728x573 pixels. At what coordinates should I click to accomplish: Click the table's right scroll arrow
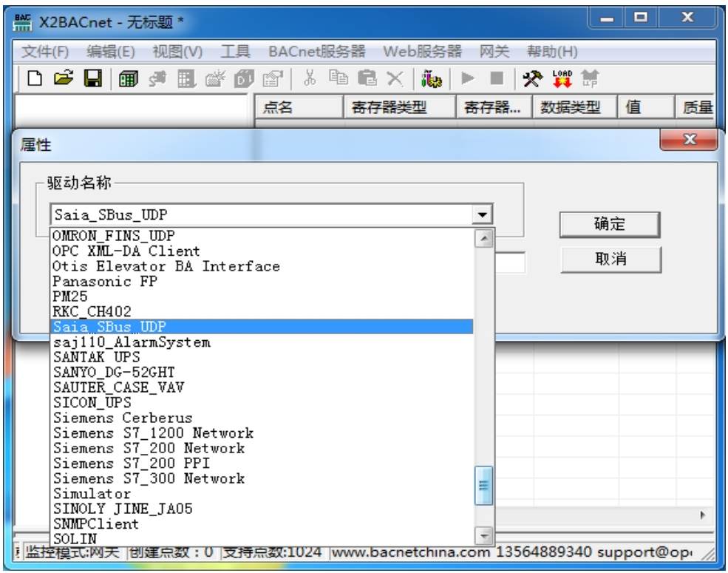pyautogui.click(x=702, y=515)
